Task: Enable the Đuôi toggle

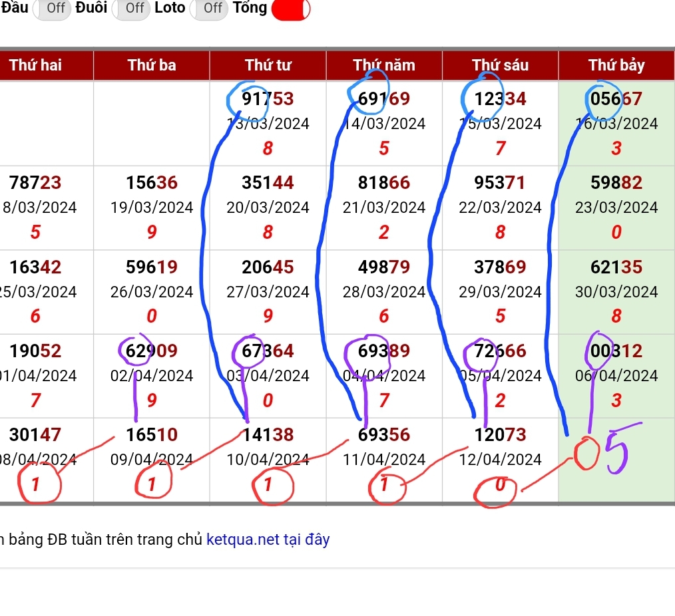Action: pos(130,9)
